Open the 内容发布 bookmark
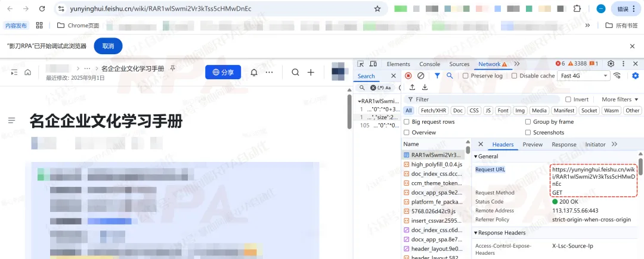644x259 pixels. coord(16,26)
